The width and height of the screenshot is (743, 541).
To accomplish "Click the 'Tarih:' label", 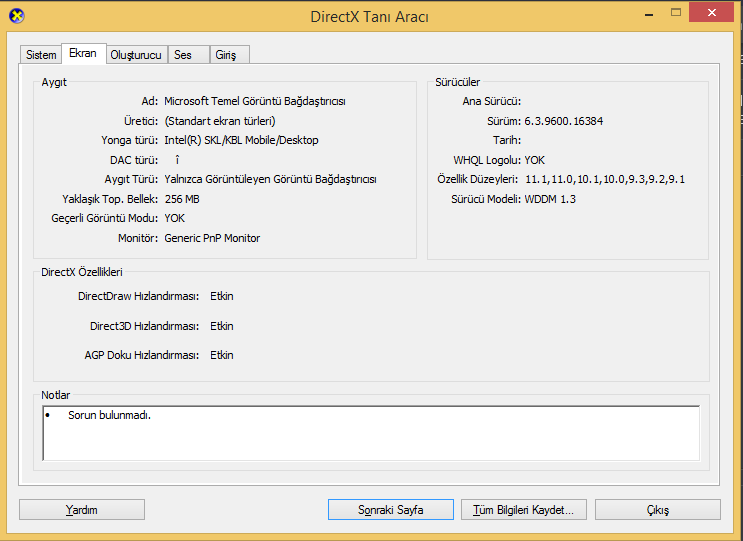I will point(507,140).
